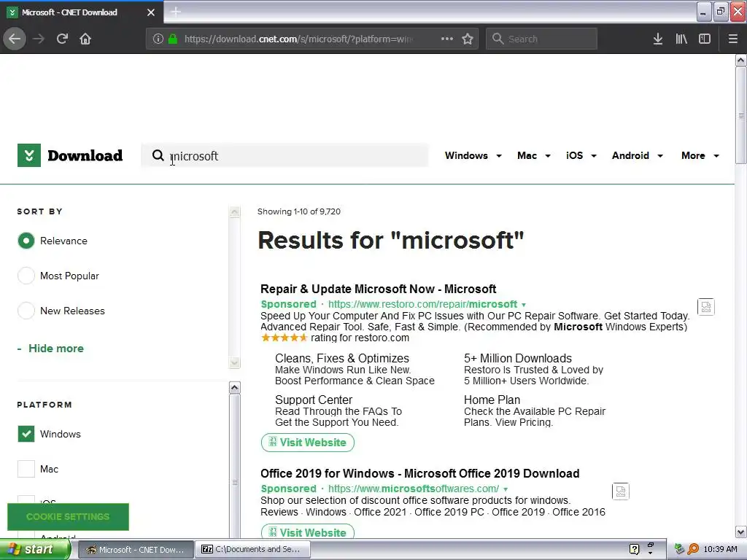Image resolution: width=747 pixels, height=560 pixels.
Task: Open dropdown arrow next to microsoftsoftwares.com URL
Action: 506,489
